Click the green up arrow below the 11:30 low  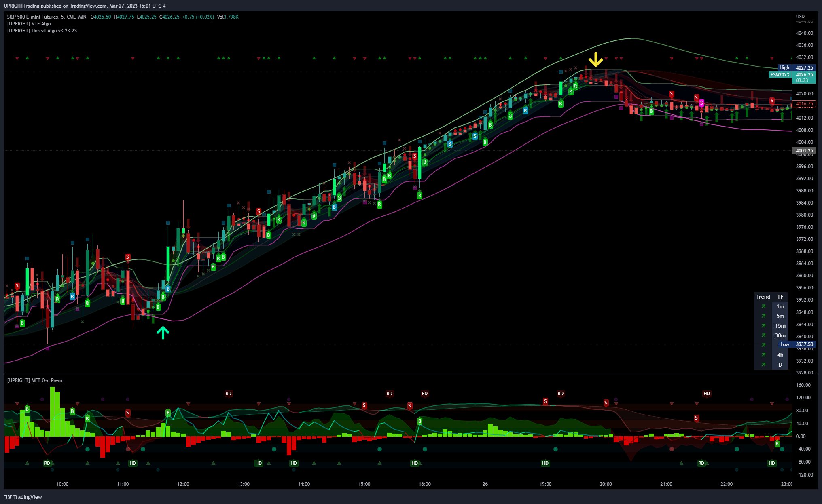(163, 333)
